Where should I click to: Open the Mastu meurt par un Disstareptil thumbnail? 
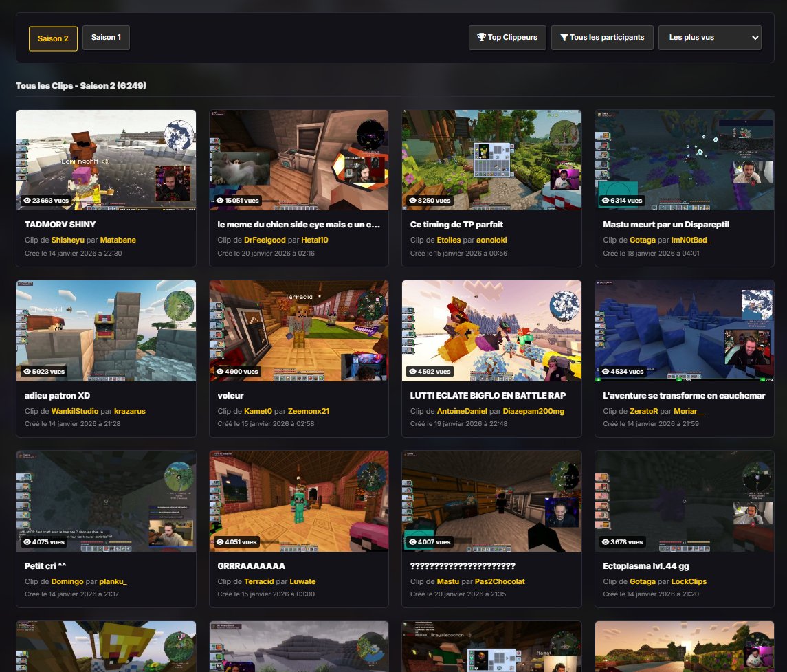pyautogui.click(x=685, y=160)
